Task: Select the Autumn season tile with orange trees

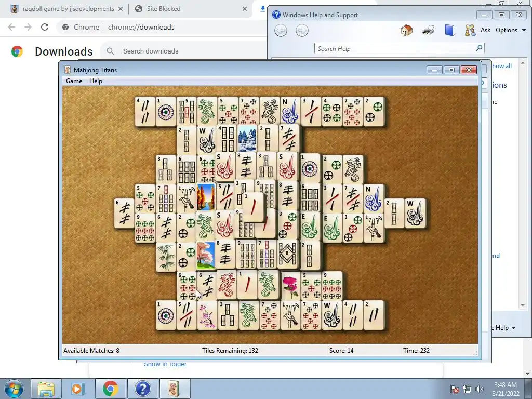Action: coord(206,197)
